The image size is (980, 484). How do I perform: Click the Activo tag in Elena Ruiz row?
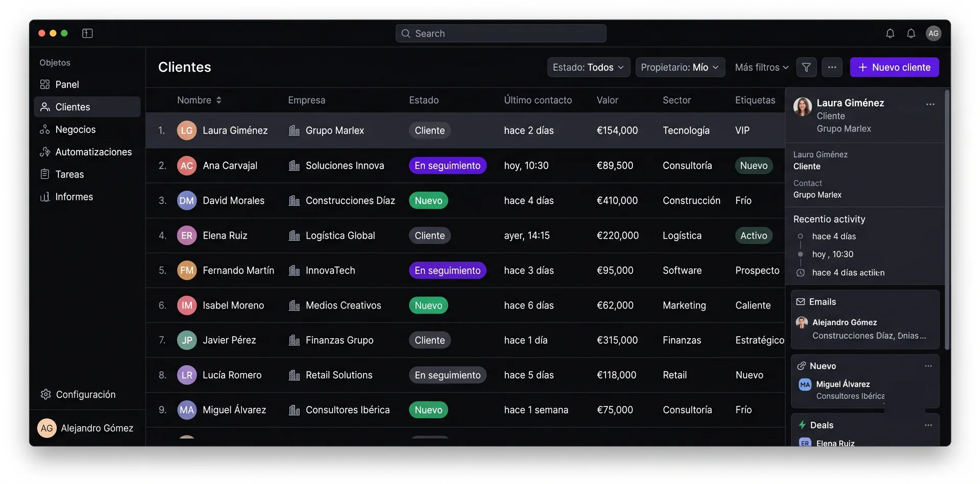pyautogui.click(x=753, y=236)
